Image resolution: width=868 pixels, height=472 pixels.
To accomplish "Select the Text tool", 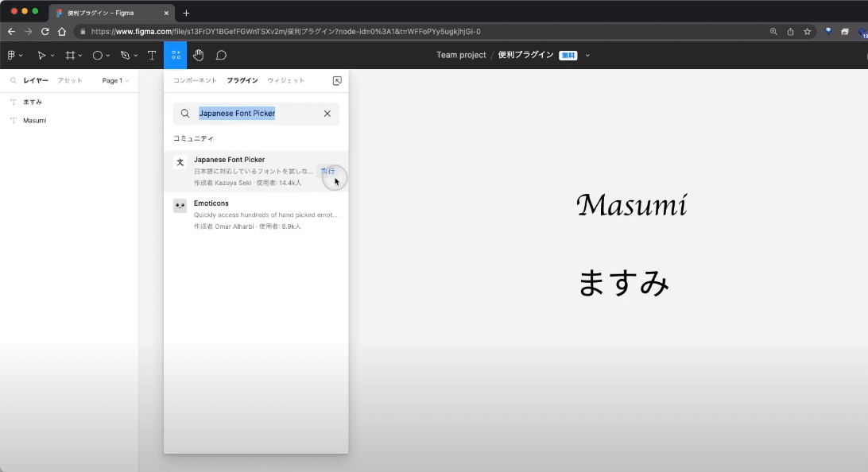I will [152, 56].
